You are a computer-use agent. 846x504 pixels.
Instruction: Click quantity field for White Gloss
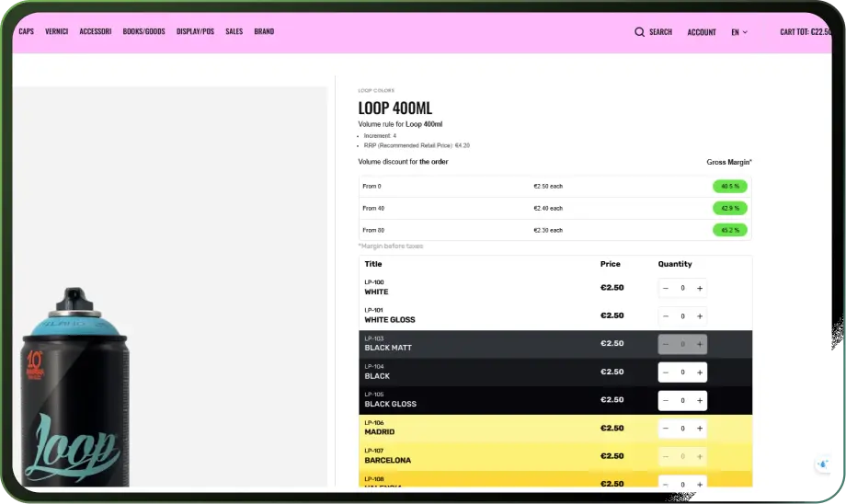click(x=682, y=316)
